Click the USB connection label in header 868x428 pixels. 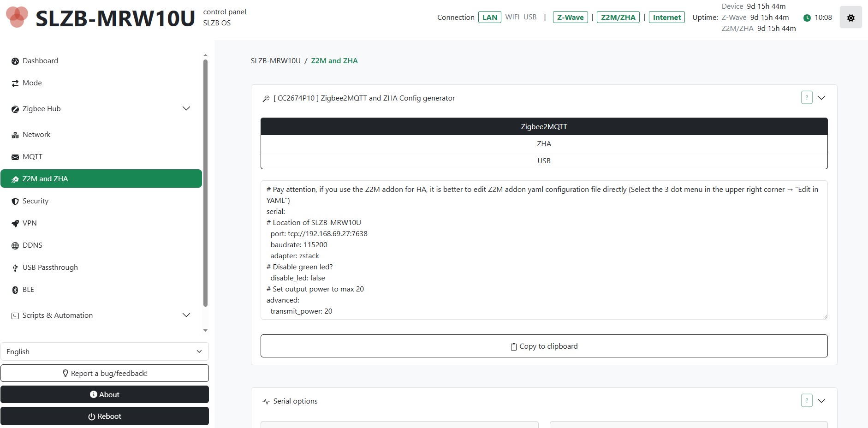coord(530,17)
